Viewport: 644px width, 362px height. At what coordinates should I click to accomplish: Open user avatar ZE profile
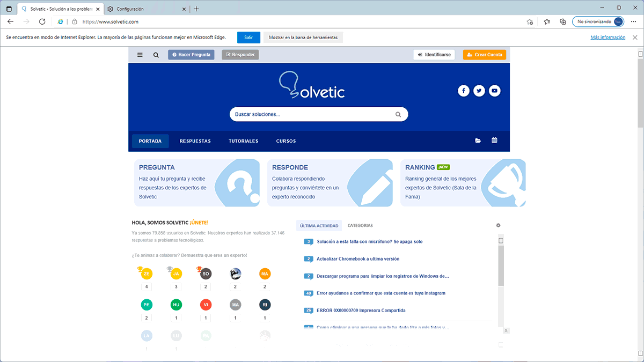[146, 274]
